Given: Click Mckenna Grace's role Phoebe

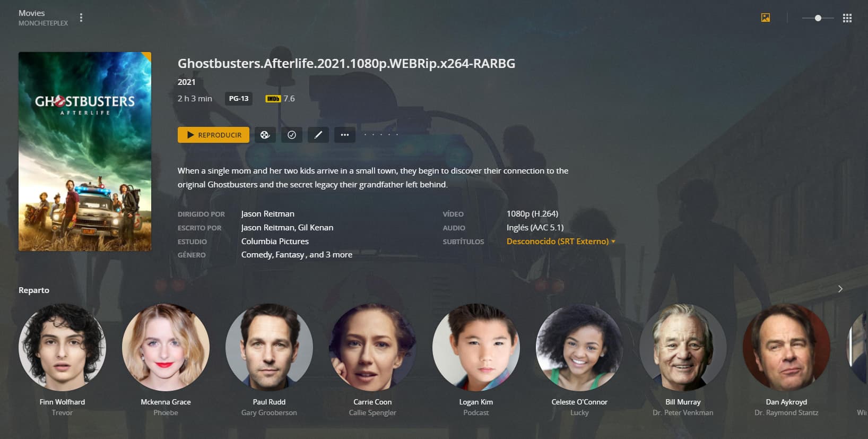Looking at the screenshot, I should pos(166,412).
